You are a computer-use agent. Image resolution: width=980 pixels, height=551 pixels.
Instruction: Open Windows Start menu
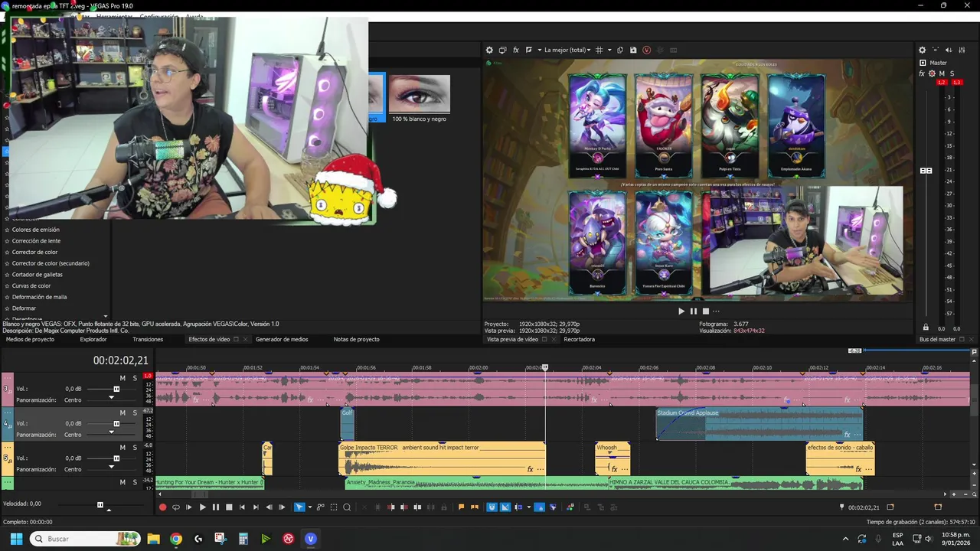pyautogui.click(x=16, y=539)
